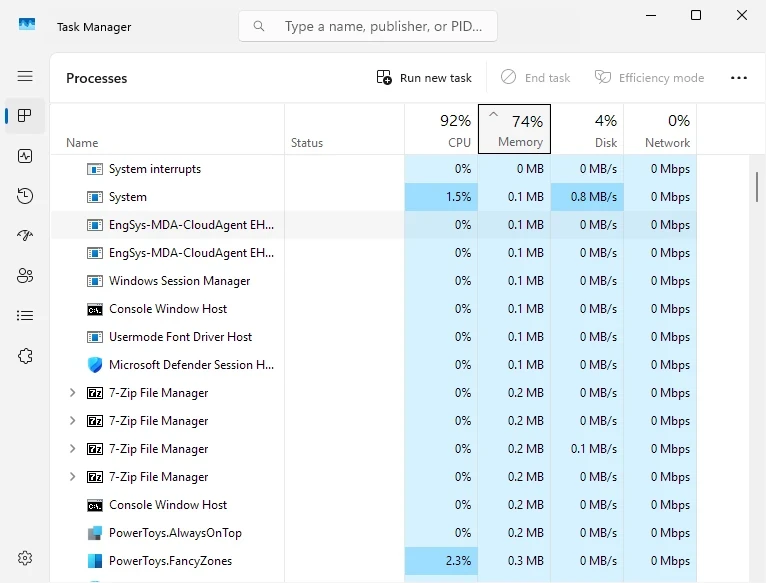The height and width of the screenshot is (583, 766).
Task: Sort by the Memory column header
Action: [514, 129]
